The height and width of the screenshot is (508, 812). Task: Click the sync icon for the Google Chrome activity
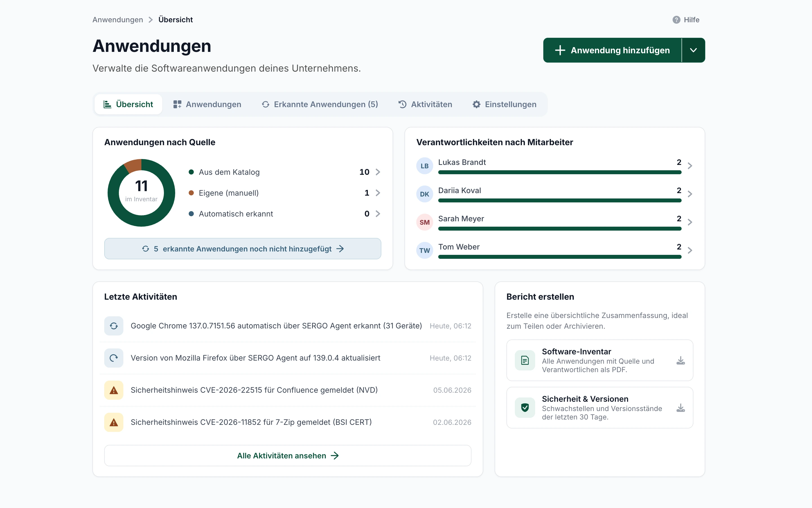[x=114, y=326]
